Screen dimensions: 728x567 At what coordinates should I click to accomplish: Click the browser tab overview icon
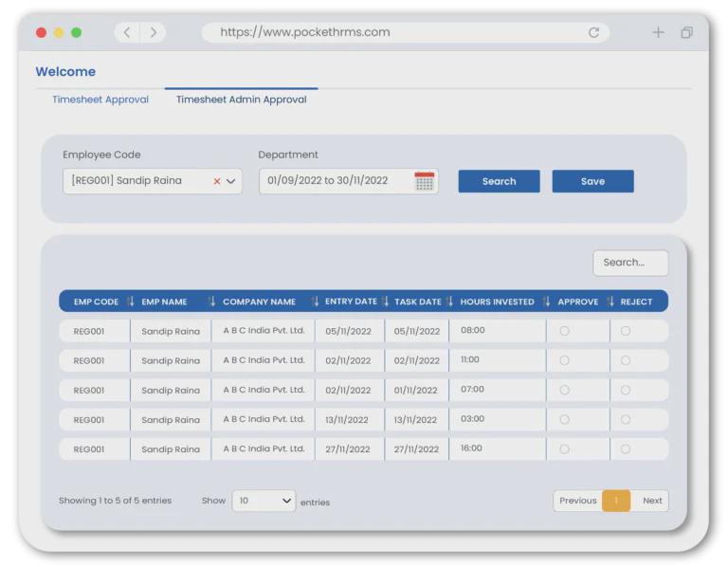pyautogui.click(x=686, y=32)
